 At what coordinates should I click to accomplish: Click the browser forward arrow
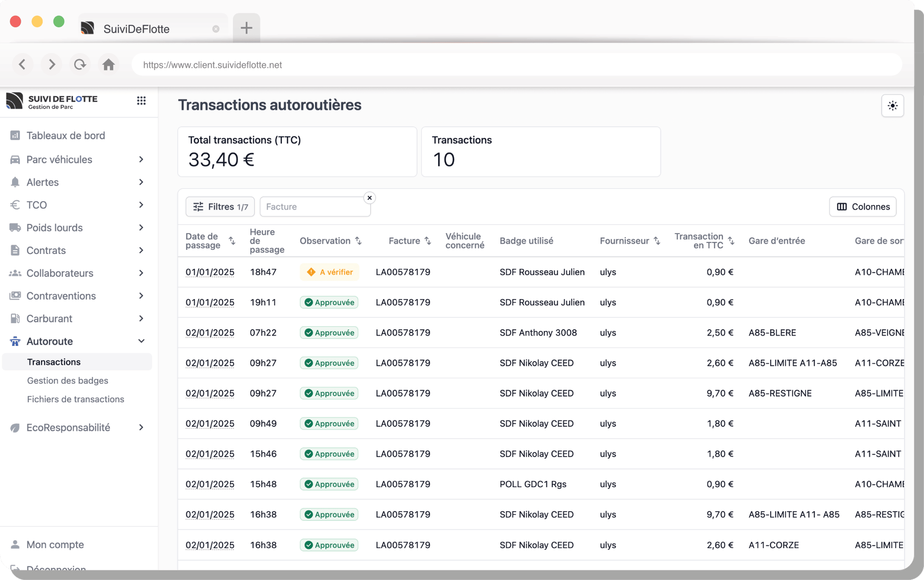pos(51,64)
